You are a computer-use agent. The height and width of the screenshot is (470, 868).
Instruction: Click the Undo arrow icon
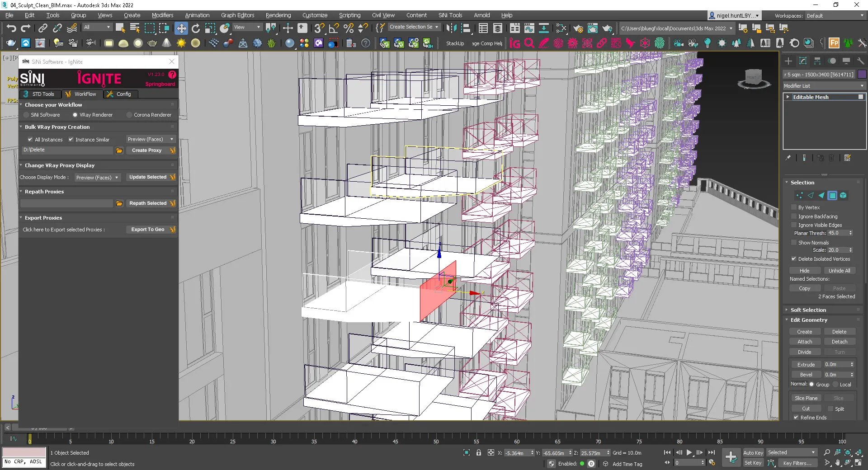[x=11, y=28]
